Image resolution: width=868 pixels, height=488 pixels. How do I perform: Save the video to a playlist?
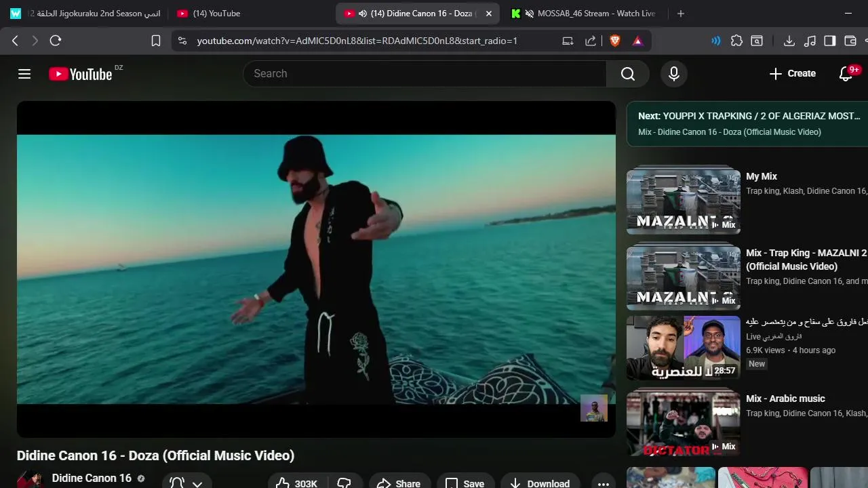click(465, 483)
